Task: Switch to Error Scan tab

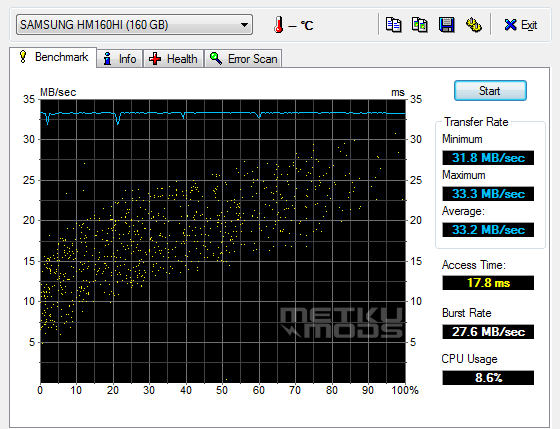Action: 243,59
